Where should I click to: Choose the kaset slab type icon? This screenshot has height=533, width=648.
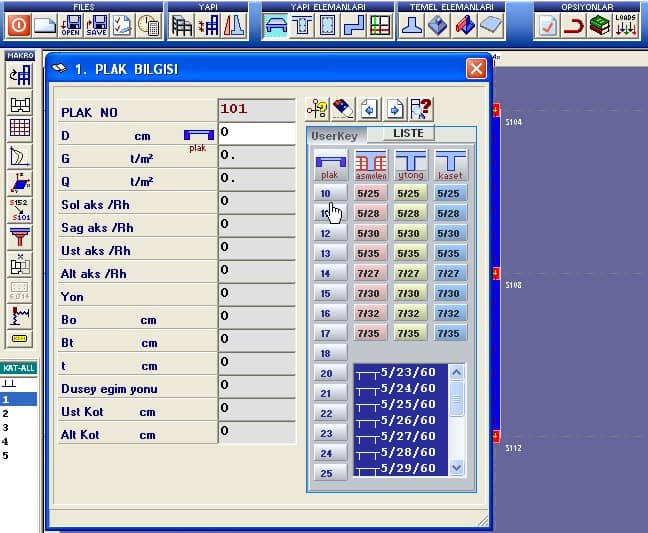pyautogui.click(x=450, y=164)
